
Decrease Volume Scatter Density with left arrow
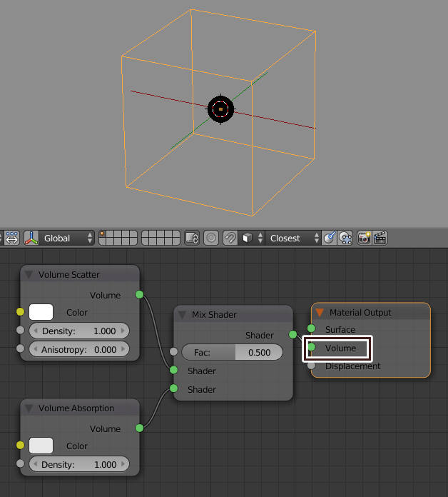click(x=36, y=331)
